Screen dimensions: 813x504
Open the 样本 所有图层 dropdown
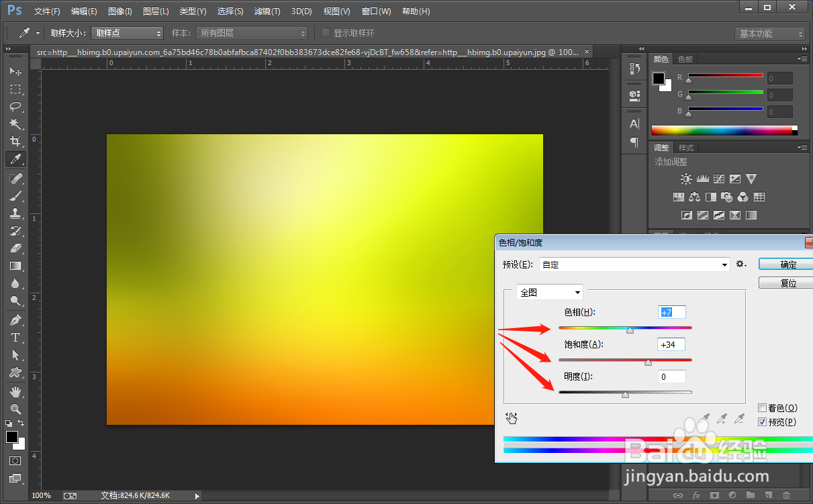pyautogui.click(x=252, y=33)
